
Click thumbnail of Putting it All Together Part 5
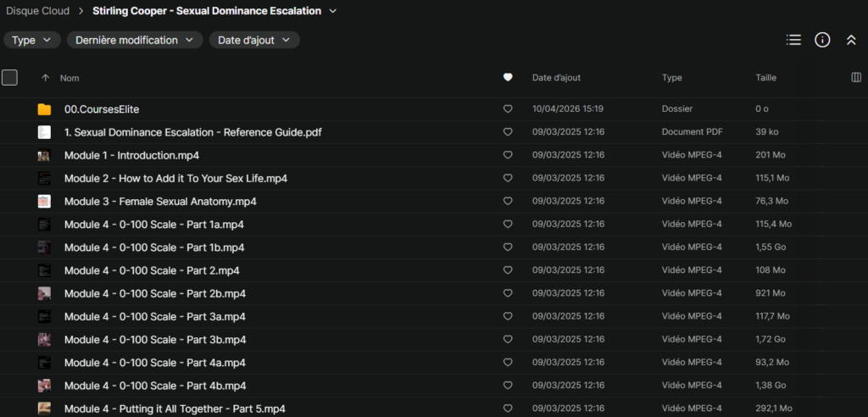[x=44, y=409]
